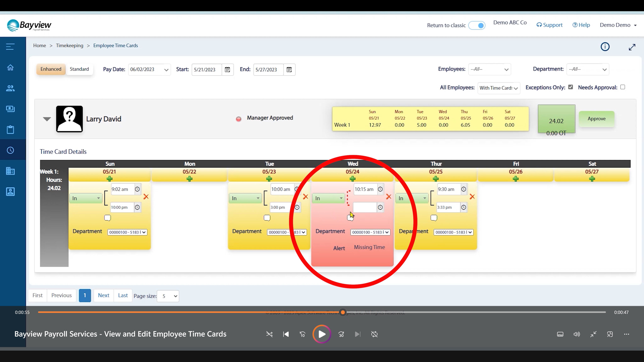Toggle the Return to classic switch
Viewport: 644px width, 362px height.
point(477,25)
